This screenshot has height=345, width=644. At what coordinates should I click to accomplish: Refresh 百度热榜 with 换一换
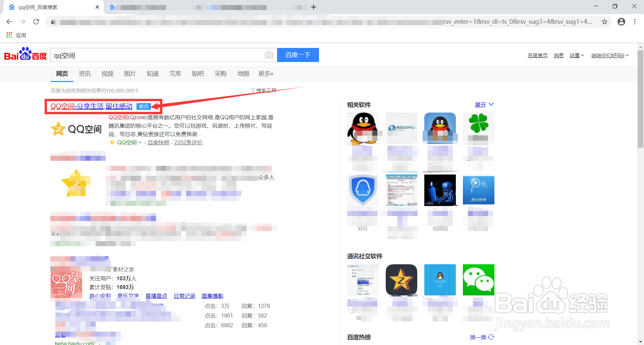[482, 337]
